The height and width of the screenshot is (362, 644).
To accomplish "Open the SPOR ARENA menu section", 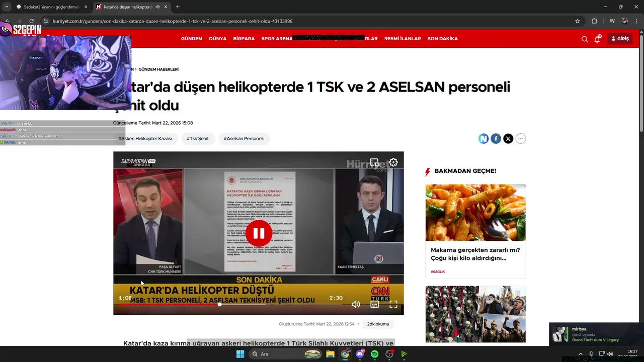I will [277, 39].
